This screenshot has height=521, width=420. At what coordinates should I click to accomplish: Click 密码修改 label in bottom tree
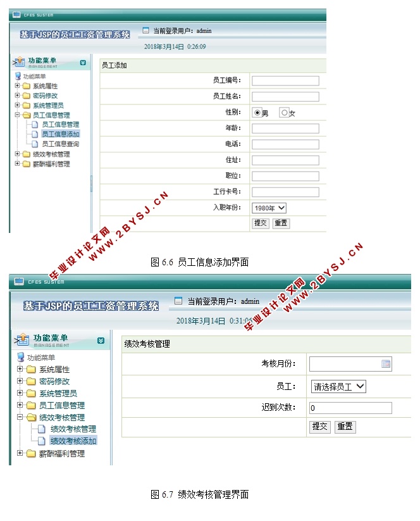coord(54,382)
